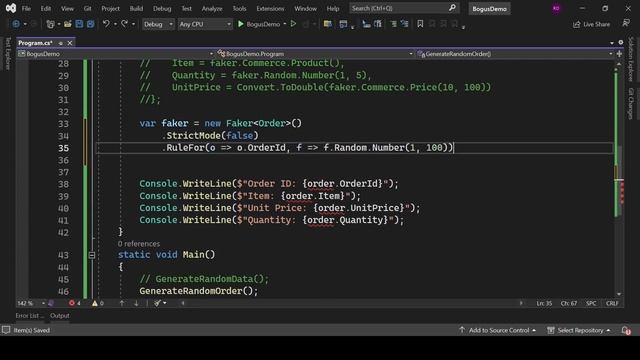Click the Redo arrow icon
The width and height of the screenshot is (640, 360).
pos(124,24)
